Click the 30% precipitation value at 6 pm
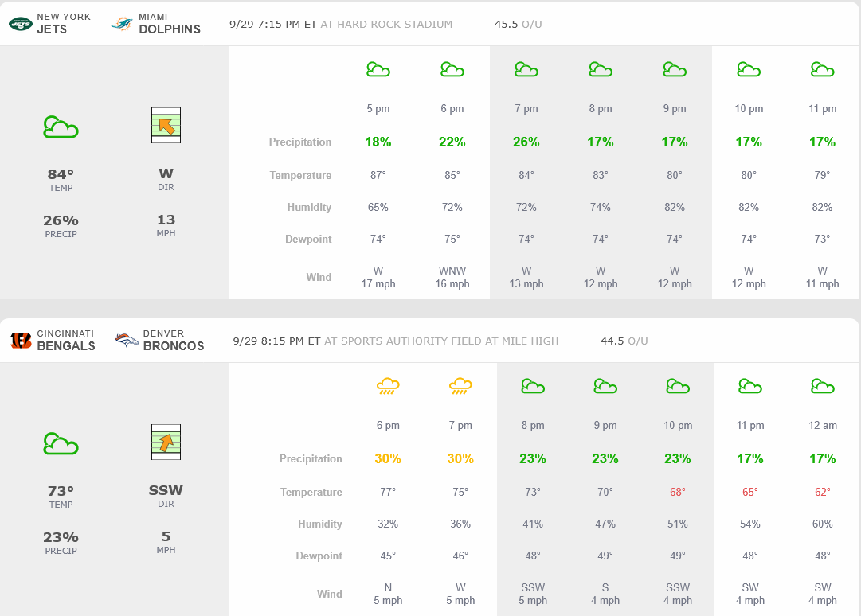Viewport: 861px width, 616px height. coord(388,459)
